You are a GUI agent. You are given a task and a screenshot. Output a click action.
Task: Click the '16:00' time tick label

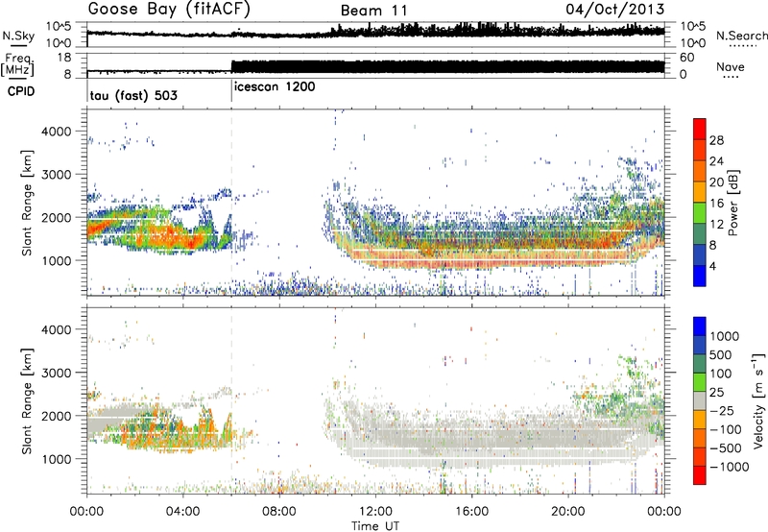point(471,512)
